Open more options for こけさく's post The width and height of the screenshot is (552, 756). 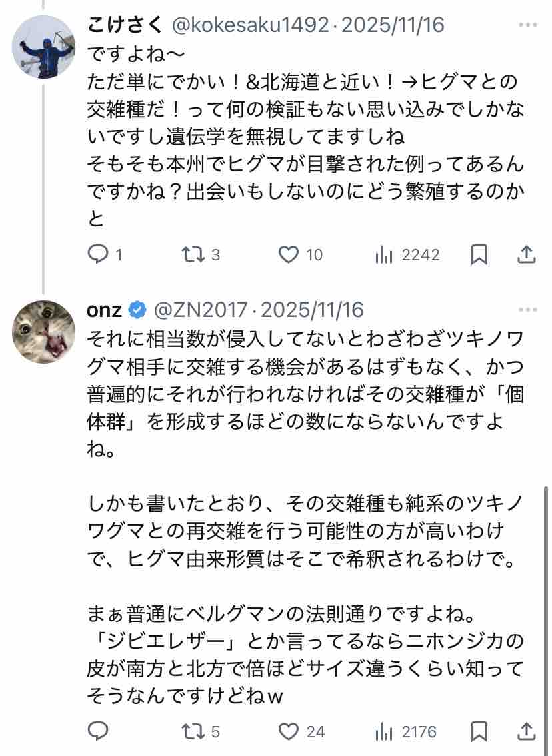(528, 25)
